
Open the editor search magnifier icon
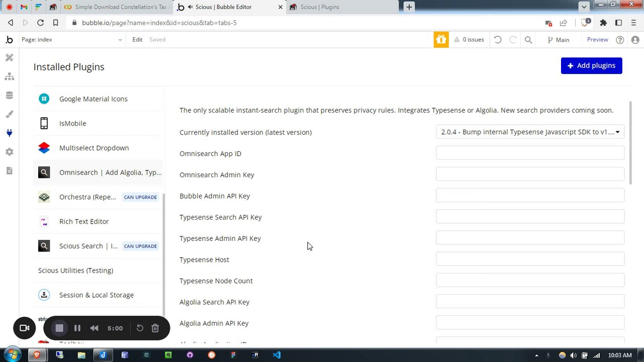[528, 40]
